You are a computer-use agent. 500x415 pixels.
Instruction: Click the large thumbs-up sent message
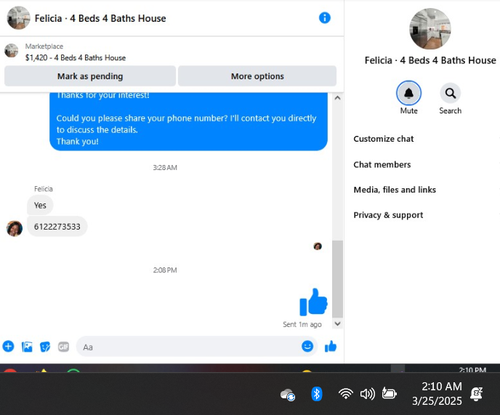tap(313, 302)
